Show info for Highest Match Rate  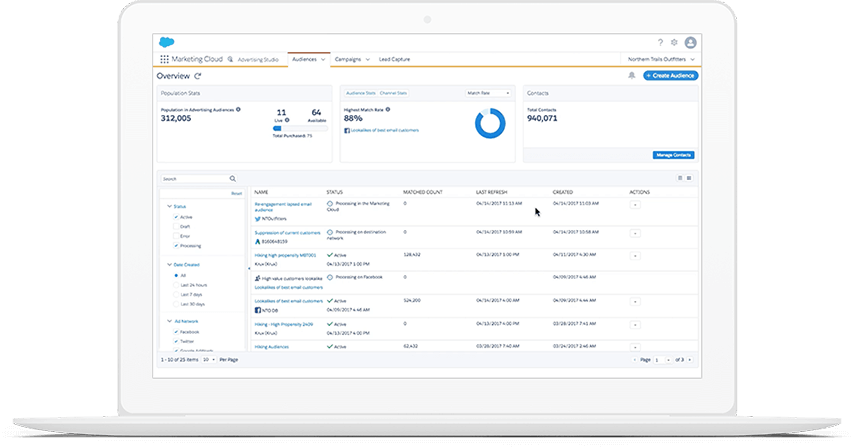point(388,110)
